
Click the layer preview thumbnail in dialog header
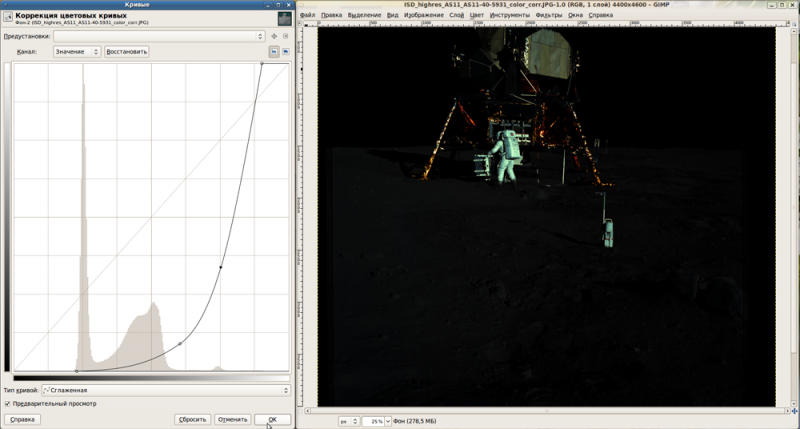[284, 20]
